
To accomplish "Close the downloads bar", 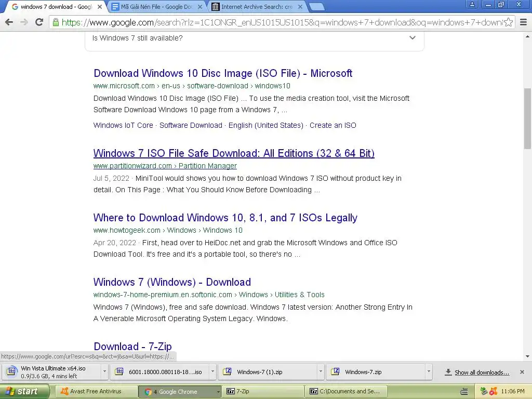I will (x=522, y=372).
